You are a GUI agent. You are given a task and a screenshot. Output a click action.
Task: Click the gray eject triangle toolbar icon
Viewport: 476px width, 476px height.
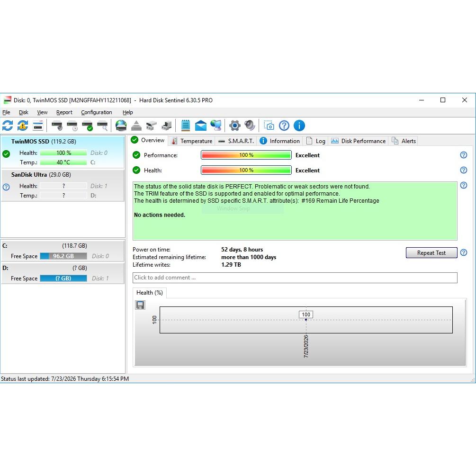(x=136, y=126)
